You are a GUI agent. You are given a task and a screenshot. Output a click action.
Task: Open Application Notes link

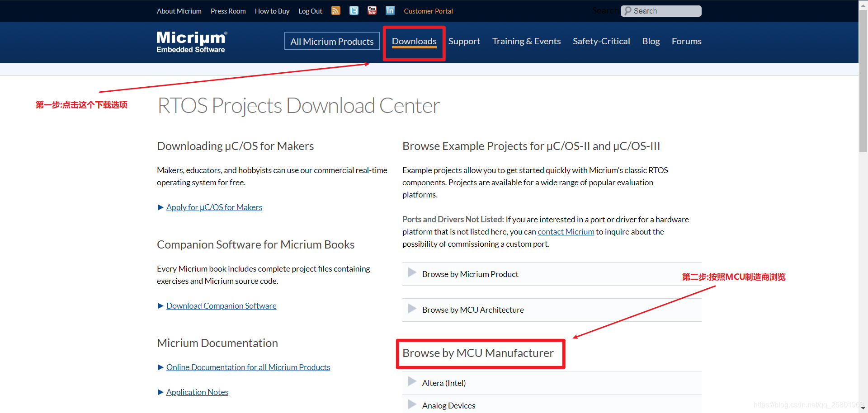pyautogui.click(x=197, y=392)
